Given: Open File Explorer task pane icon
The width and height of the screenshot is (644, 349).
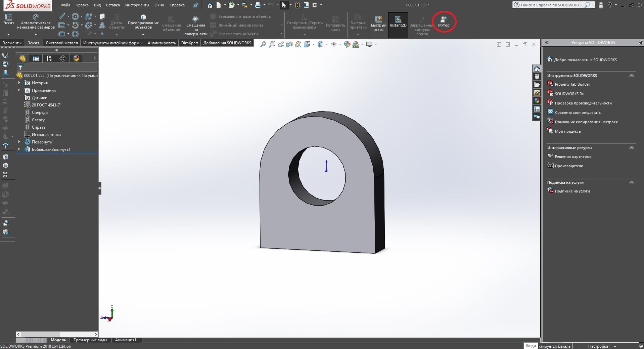Looking at the screenshot, I should point(537,85).
